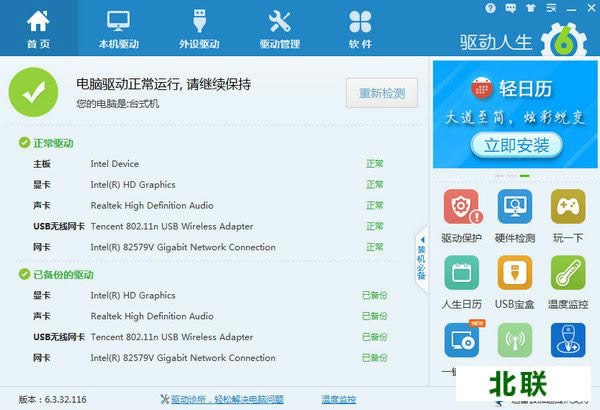The width and height of the screenshot is (600, 410).
Task: Click the green checkmark status icon
Action: 34,92
